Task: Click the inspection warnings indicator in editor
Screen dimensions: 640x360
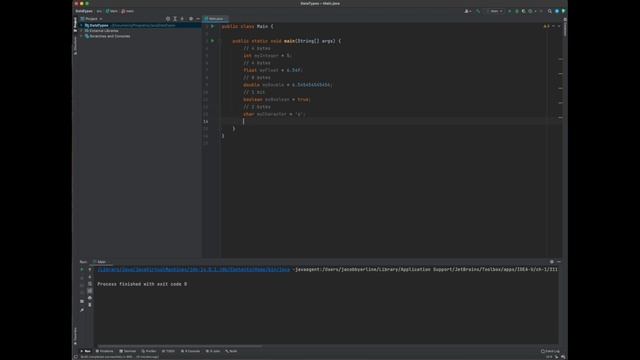Action: (546, 26)
